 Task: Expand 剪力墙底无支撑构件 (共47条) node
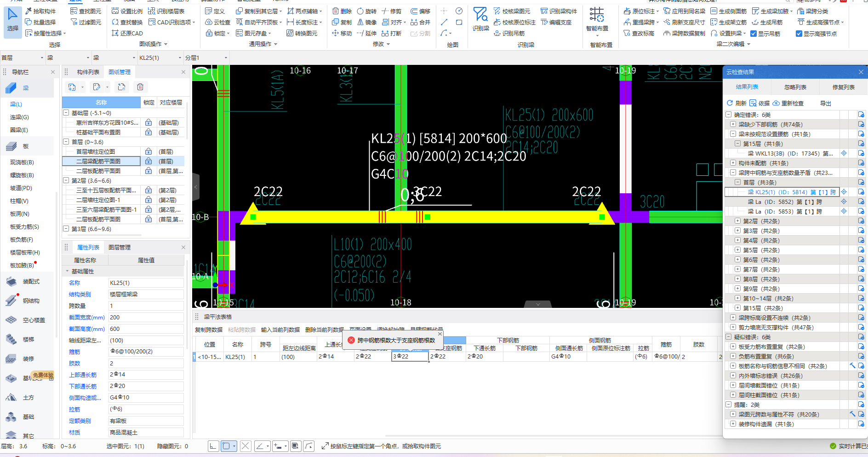click(x=733, y=327)
